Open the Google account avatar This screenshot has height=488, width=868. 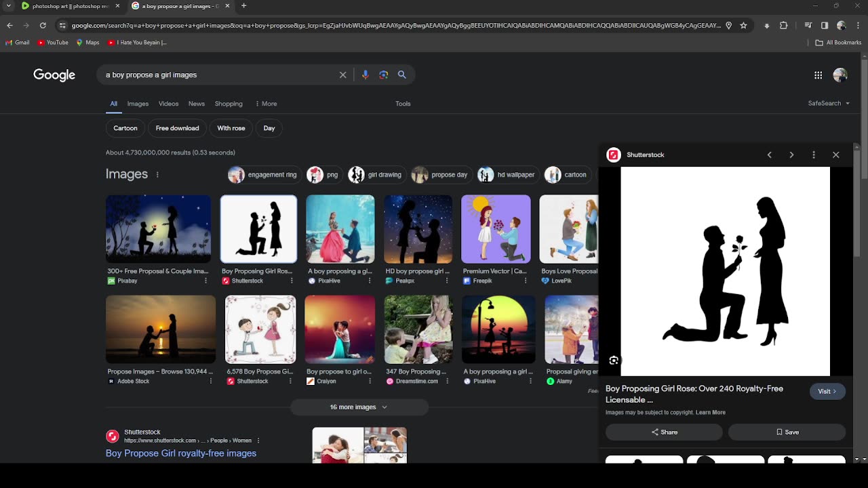[x=840, y=75]
